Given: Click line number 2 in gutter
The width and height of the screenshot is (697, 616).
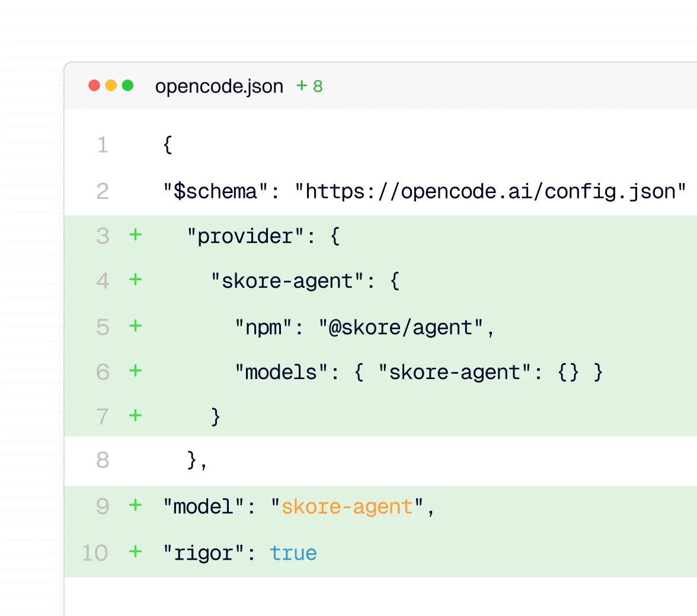Looking at the screenshot, I should 103,191.
